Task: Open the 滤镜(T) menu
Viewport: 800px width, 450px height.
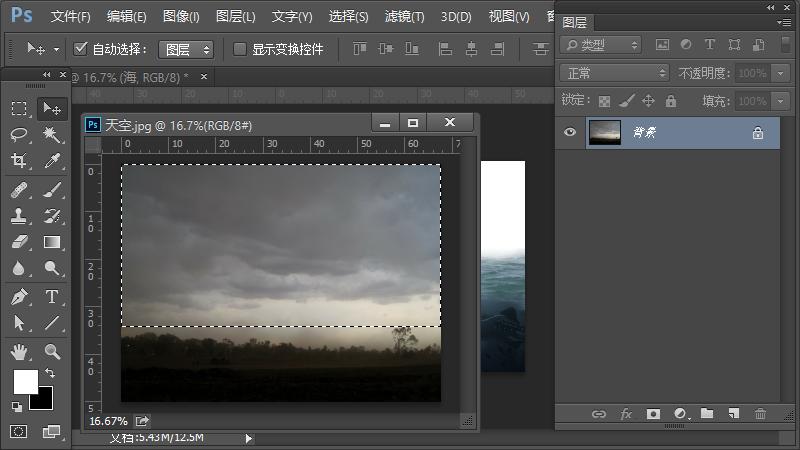Action: (x=404, y=17)
